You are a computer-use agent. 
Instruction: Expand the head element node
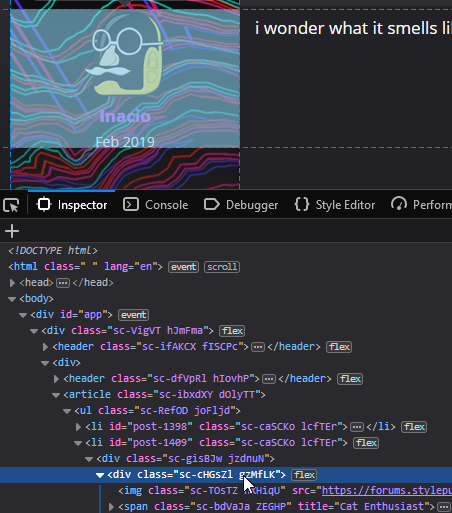(x=12, y=283)
